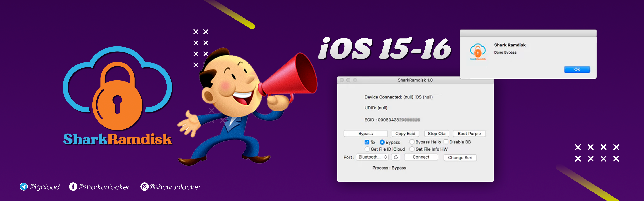Screen dimensions: 644x201
Task: Click the zoom button of SharkRamdisk window
Action: pos(354,80)
